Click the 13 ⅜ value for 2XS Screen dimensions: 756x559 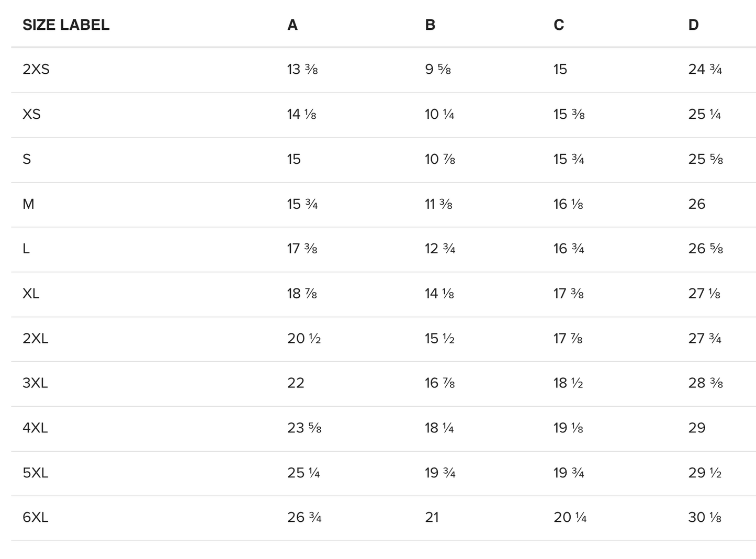(x=302, y=69)
